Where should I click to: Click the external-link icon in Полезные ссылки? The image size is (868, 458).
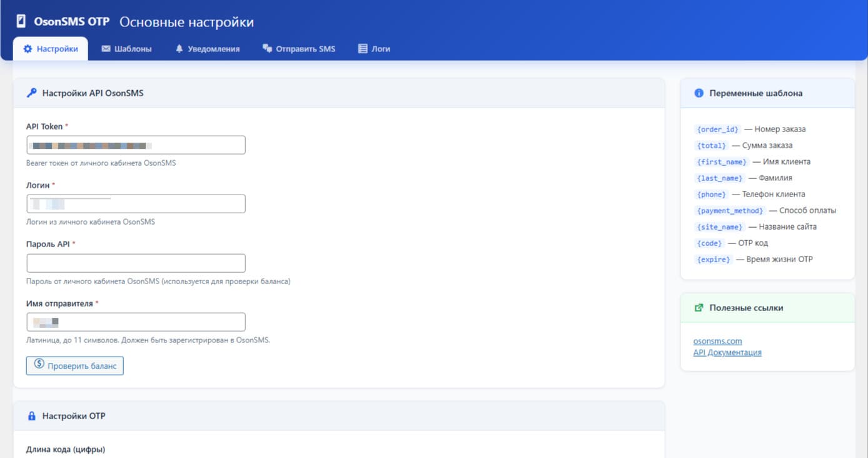[x=699, y=307]
